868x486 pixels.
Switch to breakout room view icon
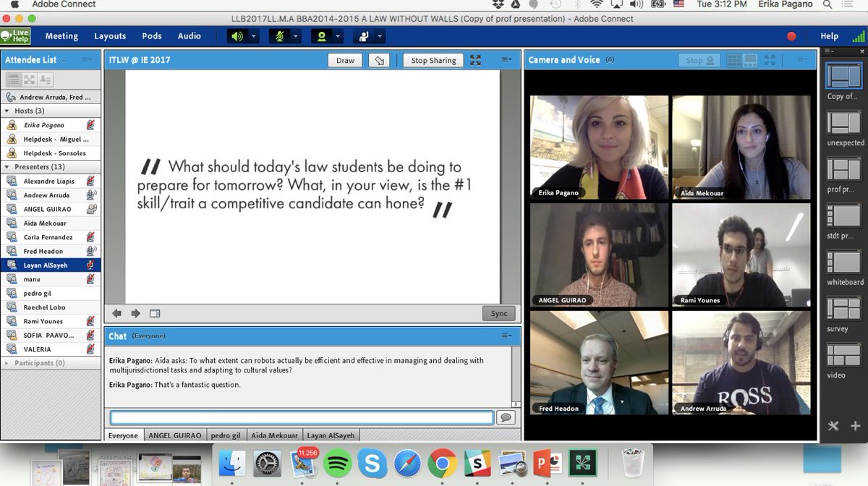click(29, 80)
